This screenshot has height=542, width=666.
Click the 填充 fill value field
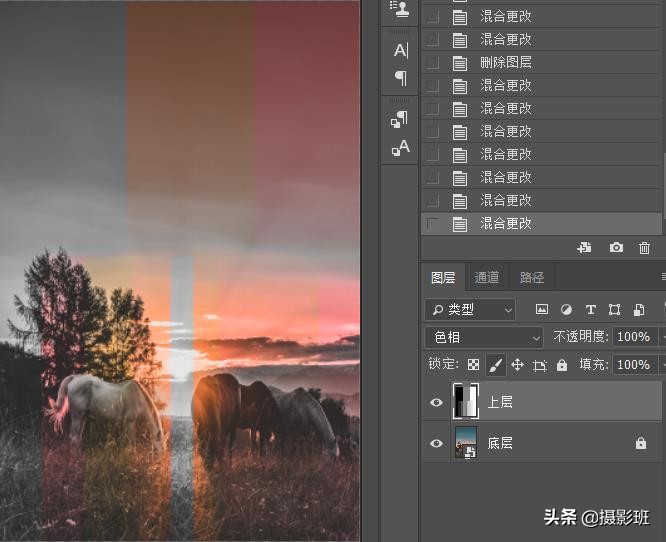(633, 365)
